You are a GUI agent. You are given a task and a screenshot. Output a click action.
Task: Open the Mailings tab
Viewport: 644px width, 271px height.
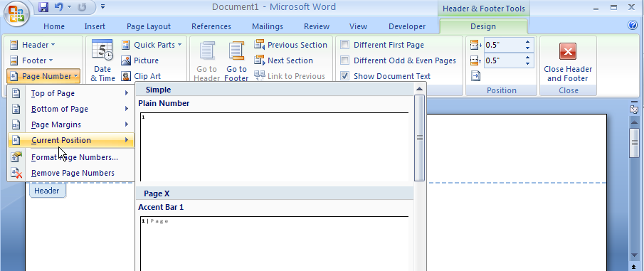point(268,26)
